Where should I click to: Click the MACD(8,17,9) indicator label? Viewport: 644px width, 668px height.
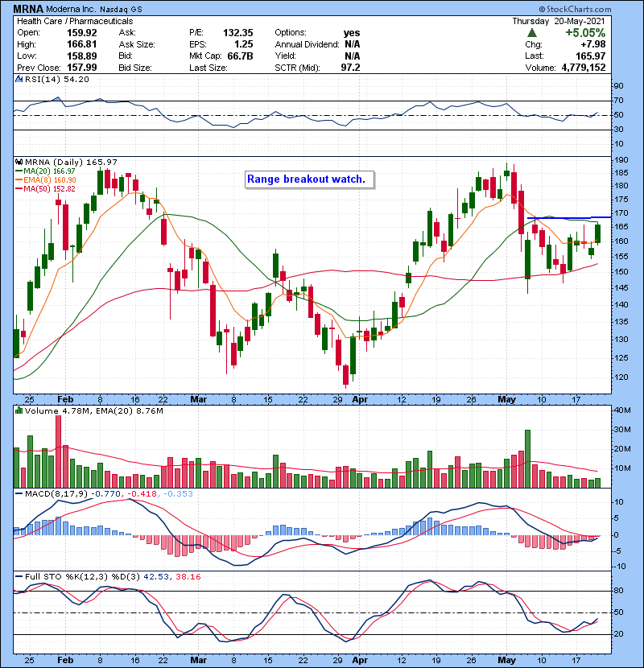coord(56,494)
